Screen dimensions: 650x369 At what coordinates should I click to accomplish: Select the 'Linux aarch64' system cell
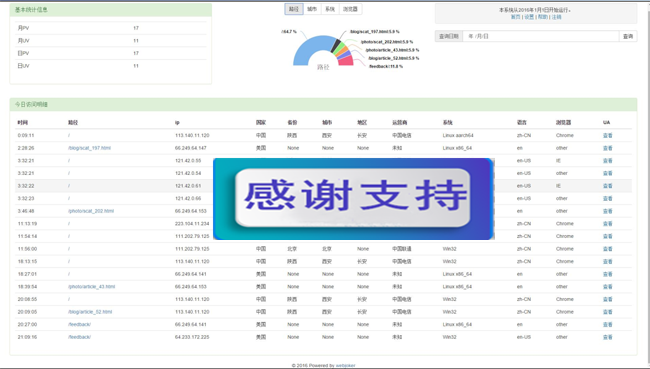[458, 136]
